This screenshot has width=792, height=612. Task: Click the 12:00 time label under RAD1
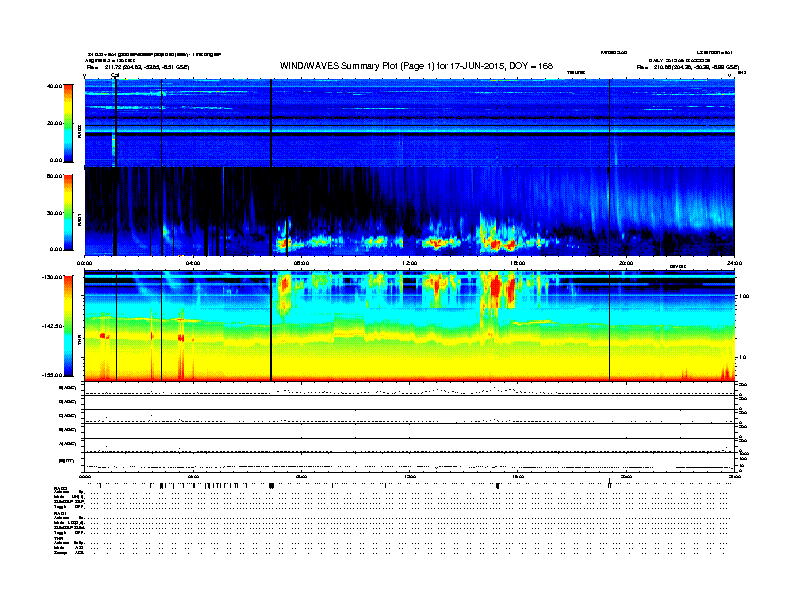click(x=410, y=263)
